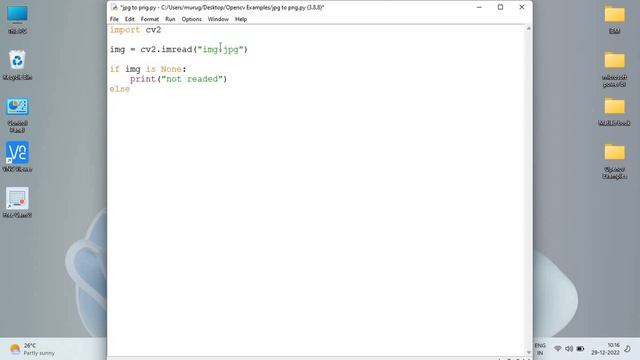
Task: Open the Window menu
Action: point(218,19)
